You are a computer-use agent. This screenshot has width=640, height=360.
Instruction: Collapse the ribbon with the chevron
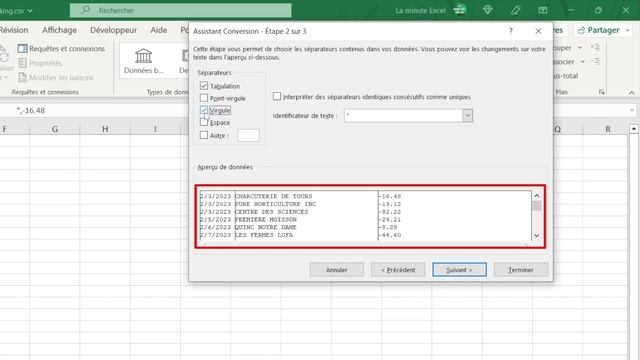[x=631, y=93]
